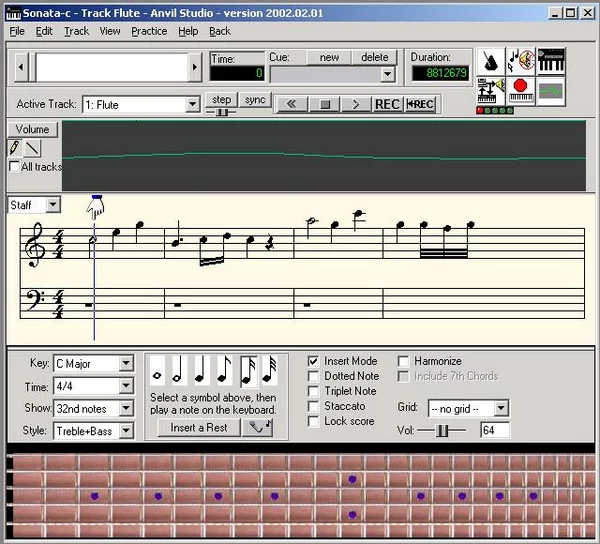
Task: Open the metronome icon
Action: click(x=491, y=62)
